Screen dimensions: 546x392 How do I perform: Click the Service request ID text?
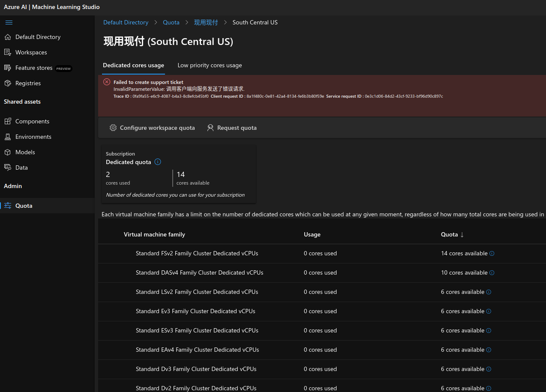pyautogui.click(x=384, y=96)
